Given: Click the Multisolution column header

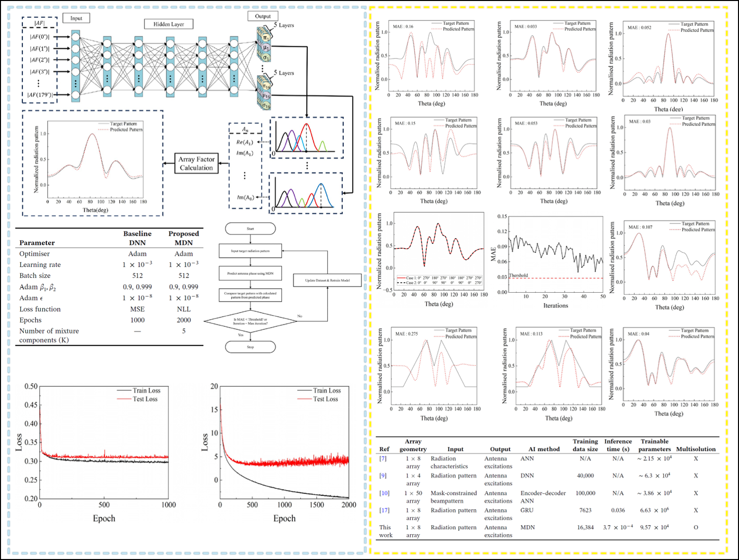Looking at the screenshot, I should pos(696,449).
